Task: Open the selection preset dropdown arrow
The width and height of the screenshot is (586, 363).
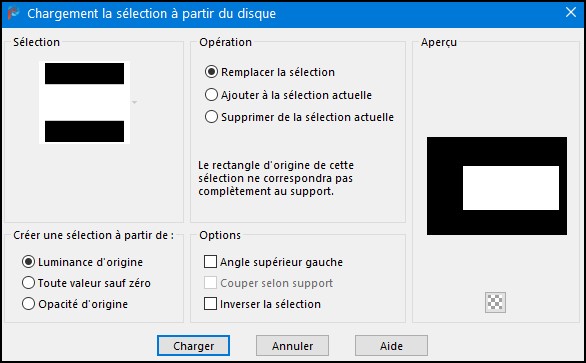Action: point(135,102)
